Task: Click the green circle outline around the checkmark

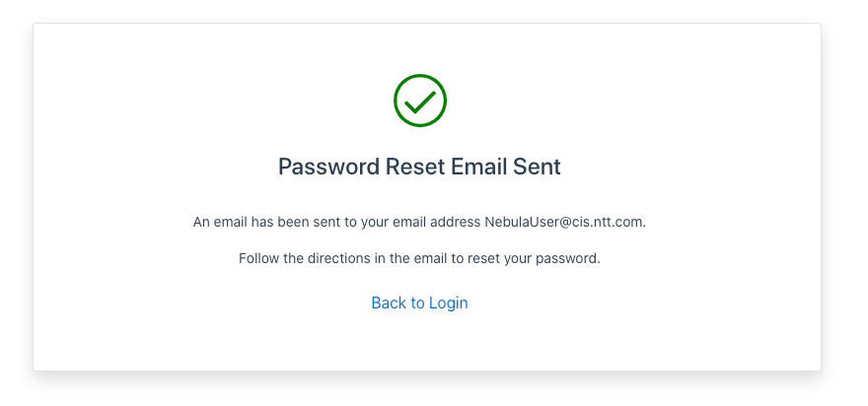Action: (419, 76)
